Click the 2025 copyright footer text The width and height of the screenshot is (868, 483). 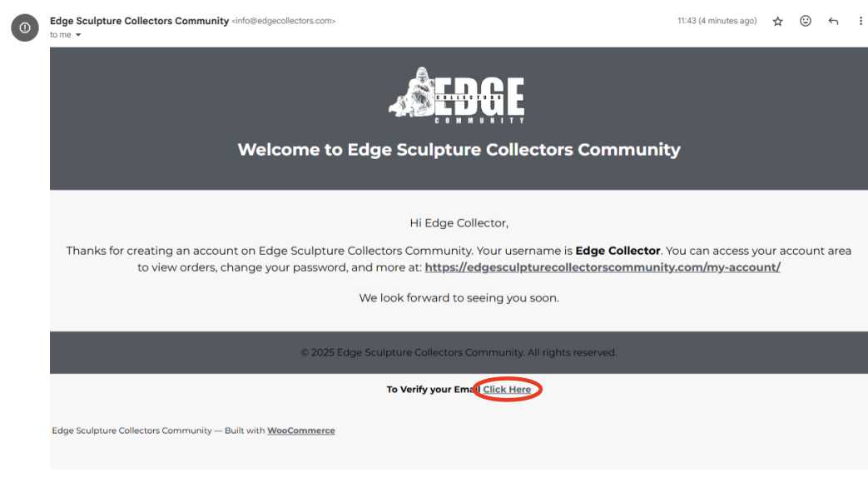pos(459,352)
